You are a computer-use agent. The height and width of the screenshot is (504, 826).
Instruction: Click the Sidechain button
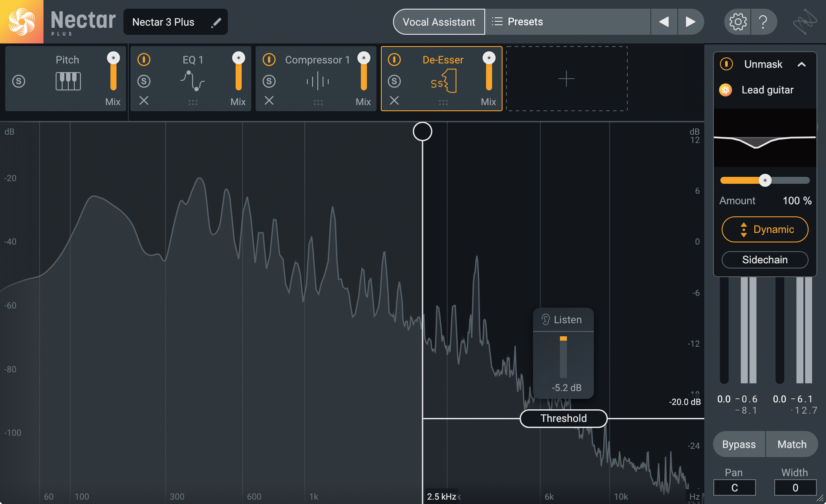765,260
